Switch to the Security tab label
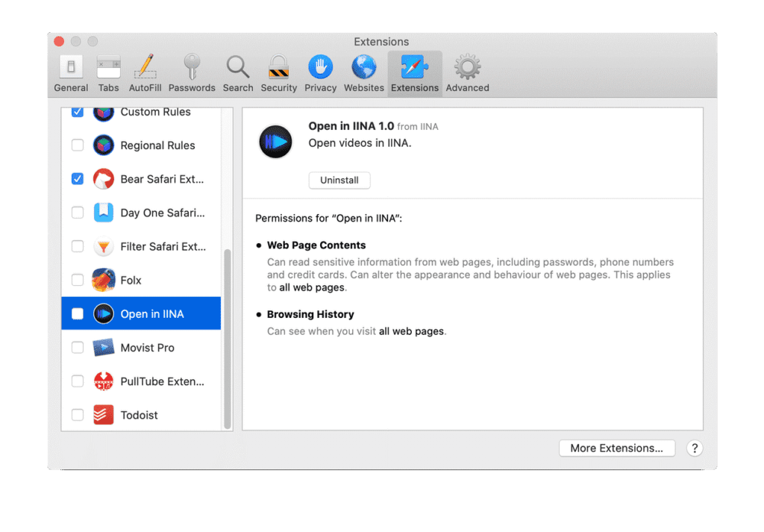The height and width of the screenshot is (532, 764). (x=279, y=88)
